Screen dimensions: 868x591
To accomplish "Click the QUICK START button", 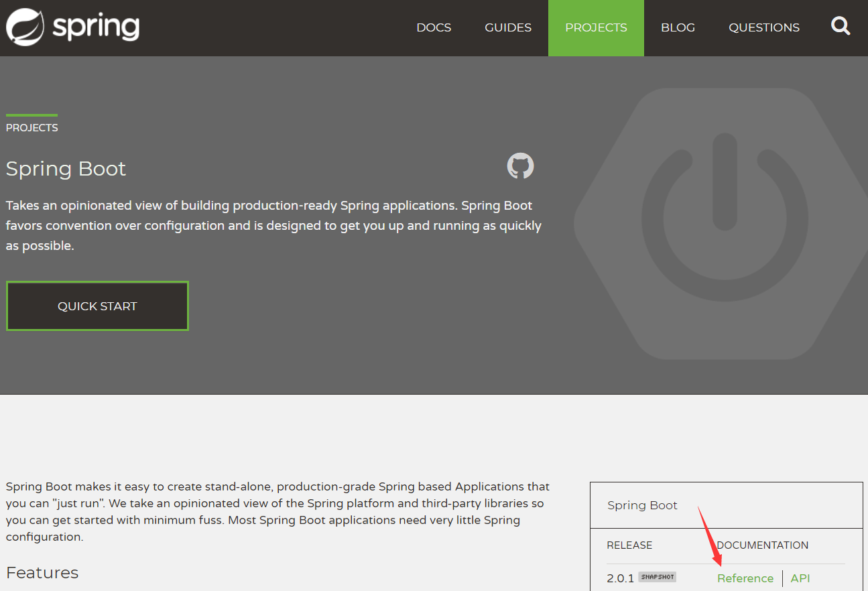I will pyautogui.click(x=97, y=306).
